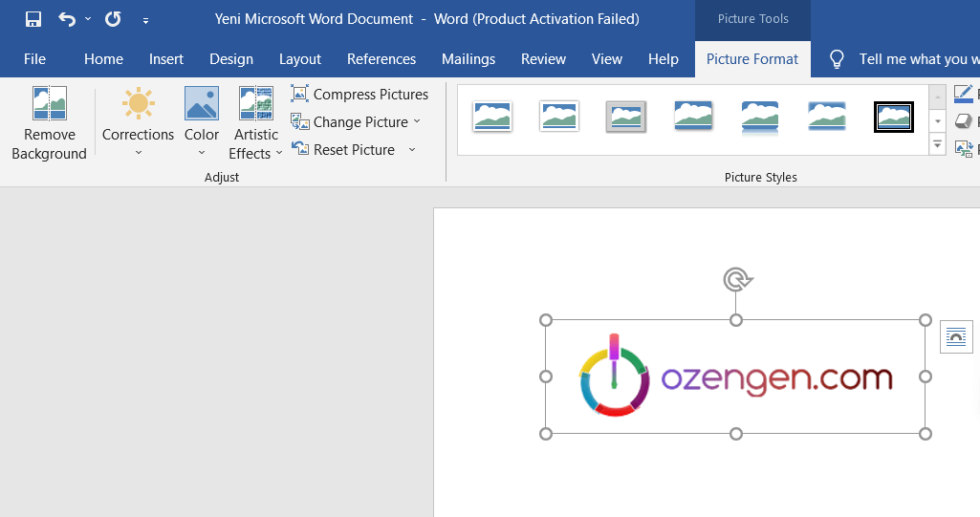Expand the Change Picture dropdown arrow

click(417, 121)
